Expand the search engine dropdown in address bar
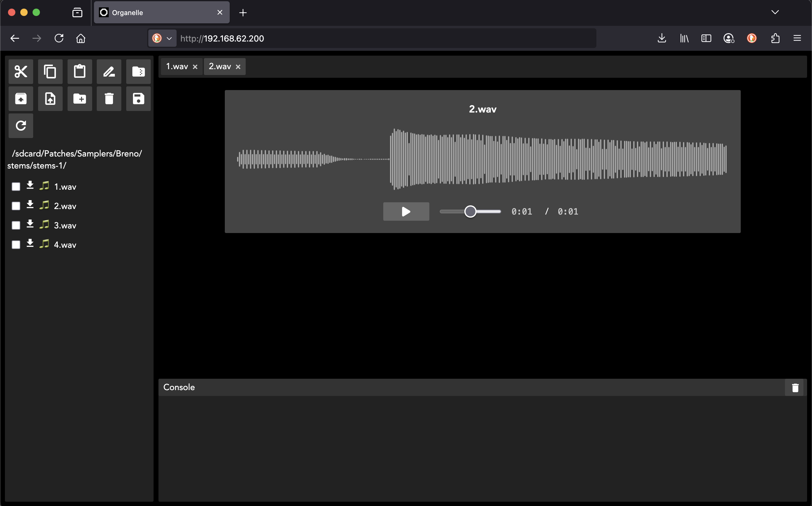812x506 pixels. [x=162, y=38]
